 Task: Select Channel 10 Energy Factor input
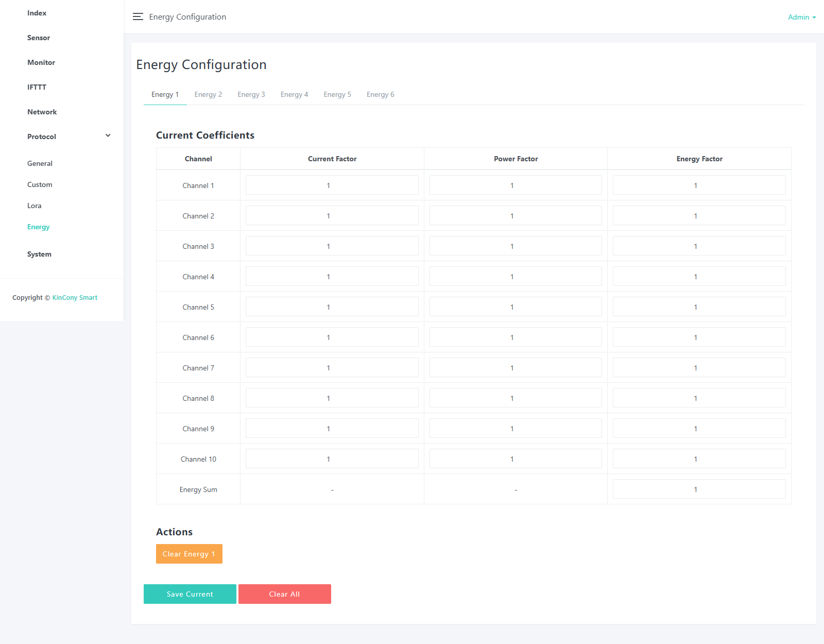(699, 459)
